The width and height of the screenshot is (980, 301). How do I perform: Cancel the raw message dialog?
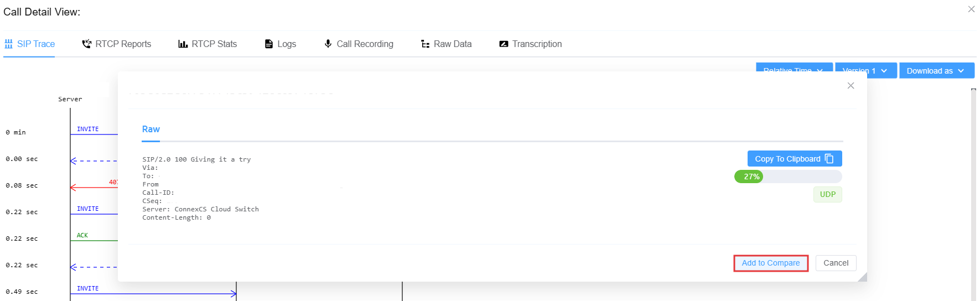click(836, 263)
